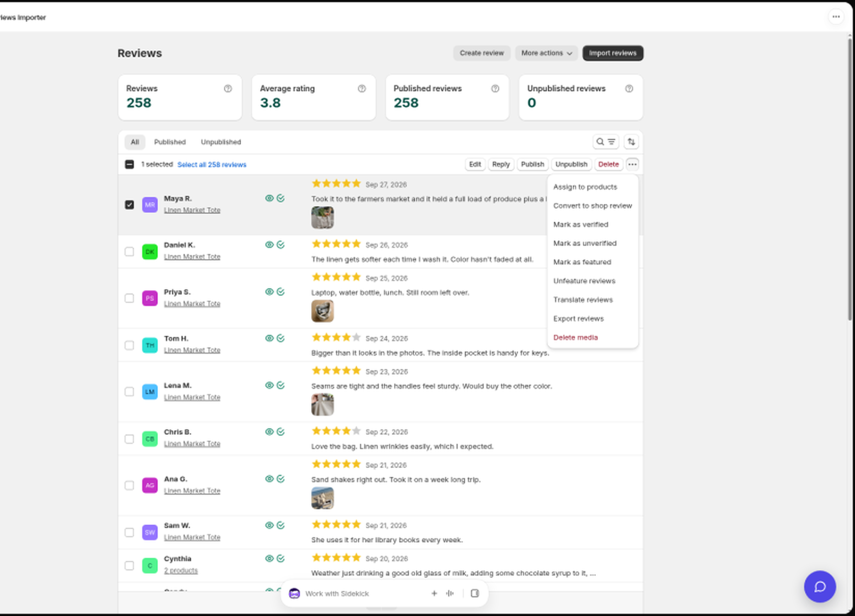Click help icon on Unpublished reviews card
Viewport: 855px width, 616px height.
point(629,89)
